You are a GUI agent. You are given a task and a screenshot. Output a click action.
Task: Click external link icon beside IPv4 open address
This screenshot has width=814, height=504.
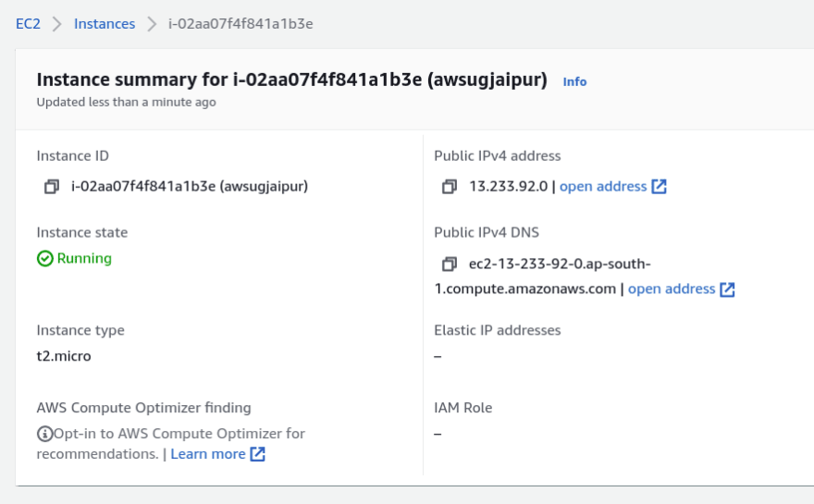[659, 186]
